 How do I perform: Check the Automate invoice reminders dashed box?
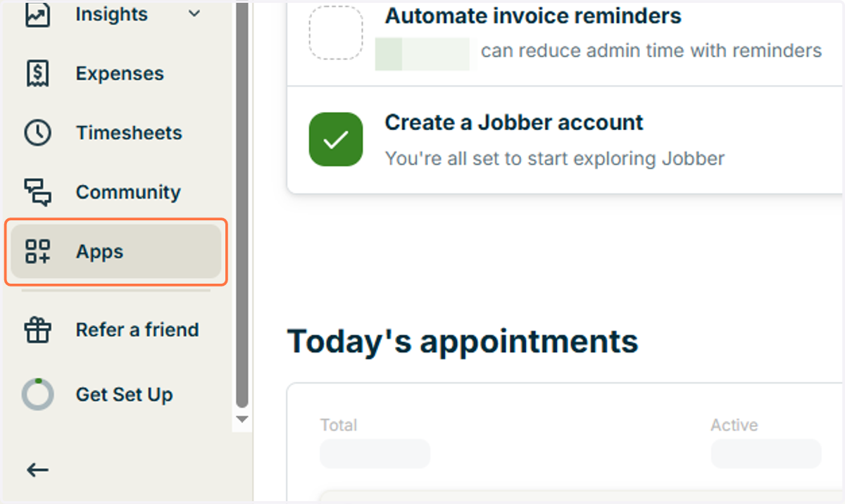tap(336, 33)
